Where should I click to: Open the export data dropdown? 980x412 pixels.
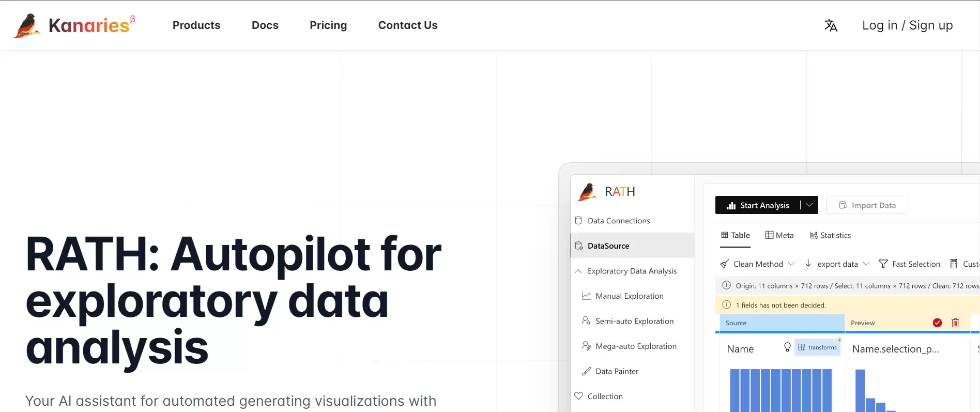tap(866, 264)
